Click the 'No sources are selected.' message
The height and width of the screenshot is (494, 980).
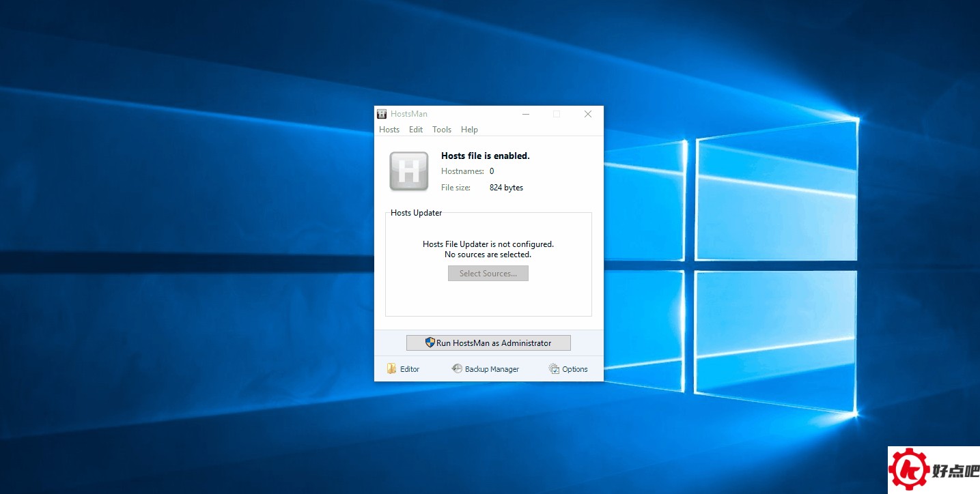[x=488, y=255]
